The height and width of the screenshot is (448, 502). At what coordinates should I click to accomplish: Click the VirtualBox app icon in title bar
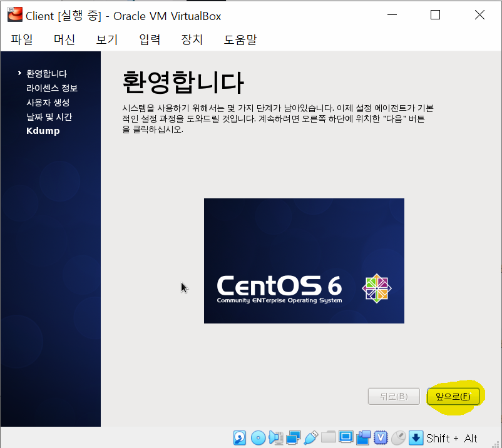[15, 15]
